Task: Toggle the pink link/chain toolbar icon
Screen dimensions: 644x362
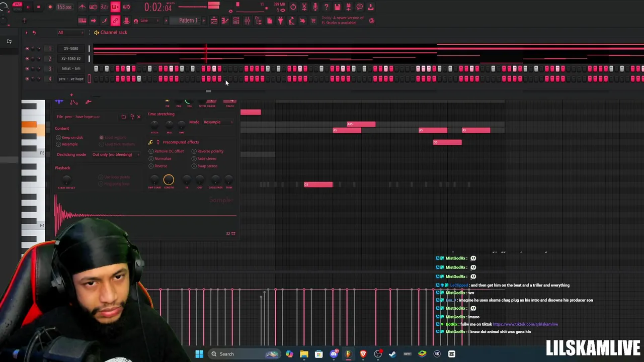Action: [115, 21]
